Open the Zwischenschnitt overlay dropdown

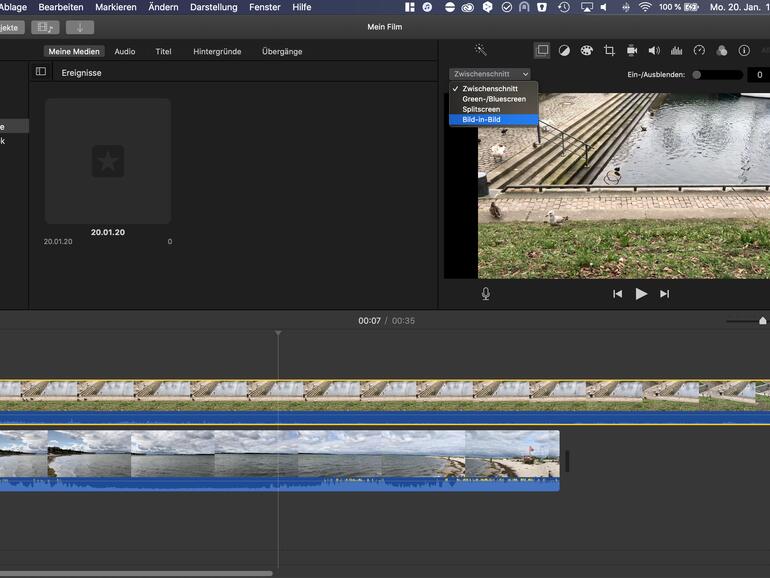click(490, 74)
